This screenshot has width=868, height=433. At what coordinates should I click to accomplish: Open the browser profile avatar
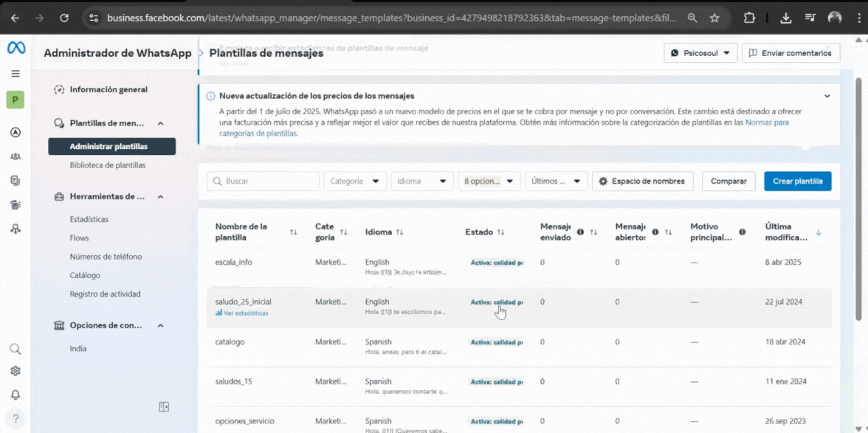pyautogui.click(x=835, y=18)
